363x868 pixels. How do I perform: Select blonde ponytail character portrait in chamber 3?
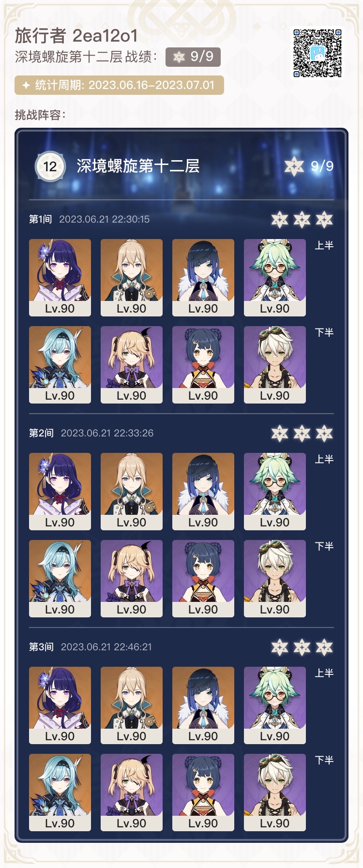(x=132, y=705)
